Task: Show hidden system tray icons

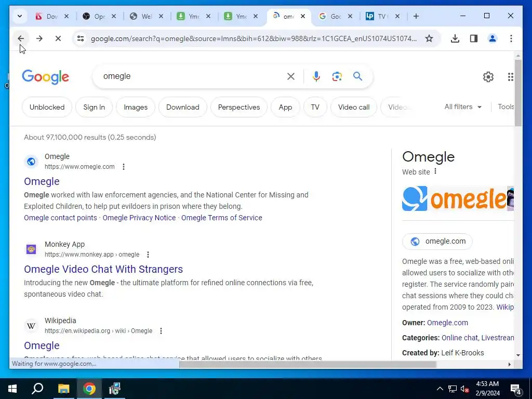Action: click(440, 389)
